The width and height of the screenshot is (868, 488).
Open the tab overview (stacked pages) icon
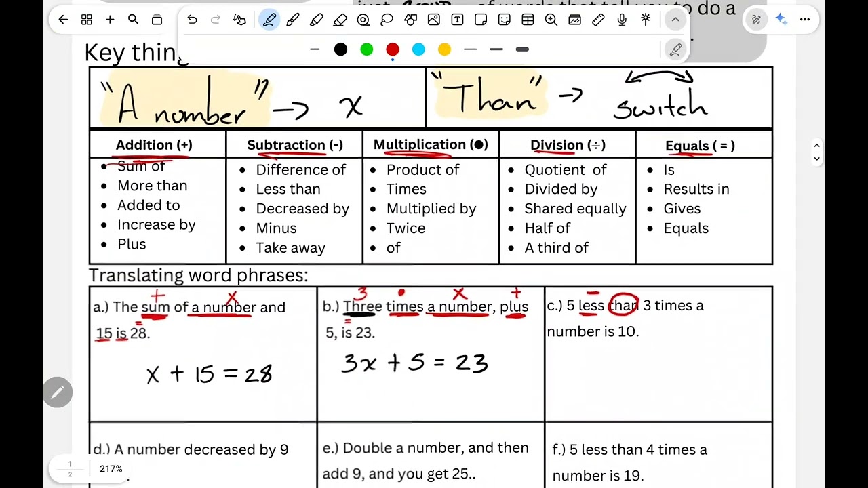coord(157,20)
